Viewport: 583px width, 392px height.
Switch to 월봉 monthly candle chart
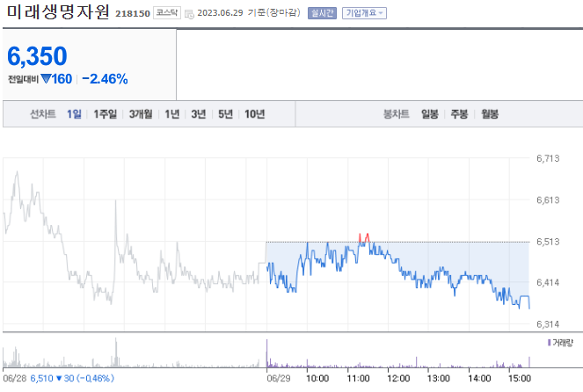490,114
